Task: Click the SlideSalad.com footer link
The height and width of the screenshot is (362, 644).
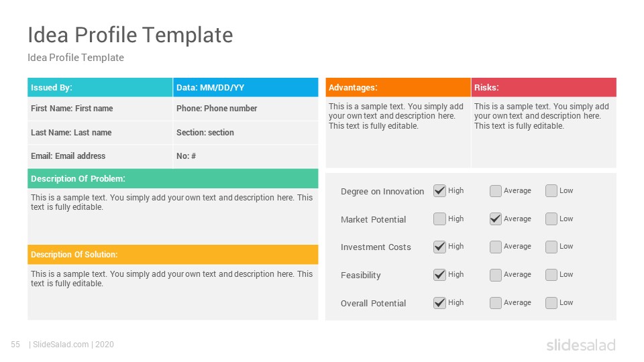Action: [61, 345]
